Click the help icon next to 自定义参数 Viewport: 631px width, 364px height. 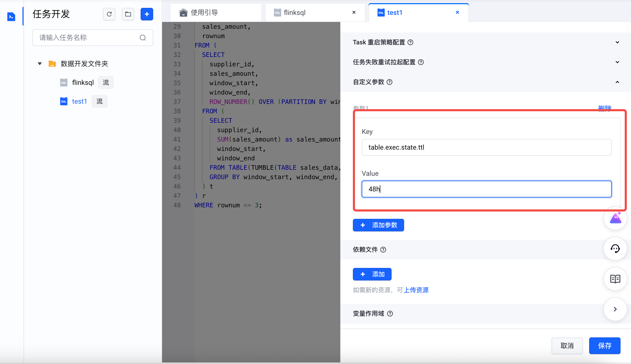(389, 82)
